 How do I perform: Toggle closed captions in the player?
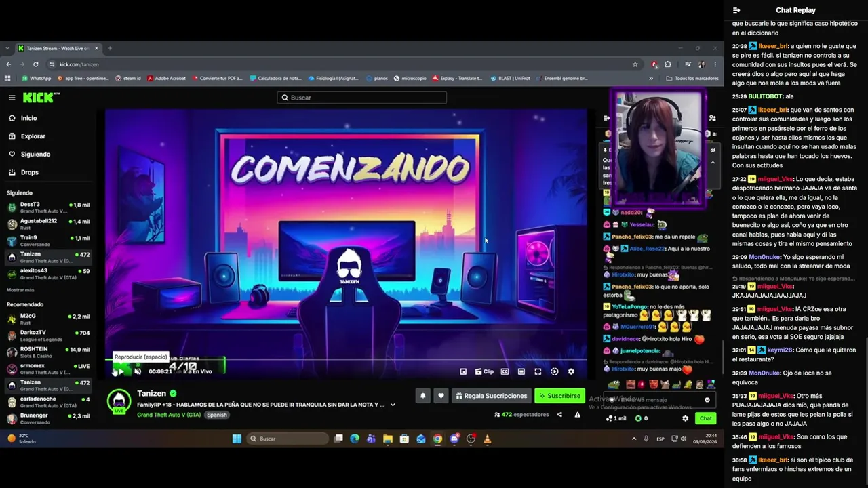pyautogui.click(x=505, y=371)
